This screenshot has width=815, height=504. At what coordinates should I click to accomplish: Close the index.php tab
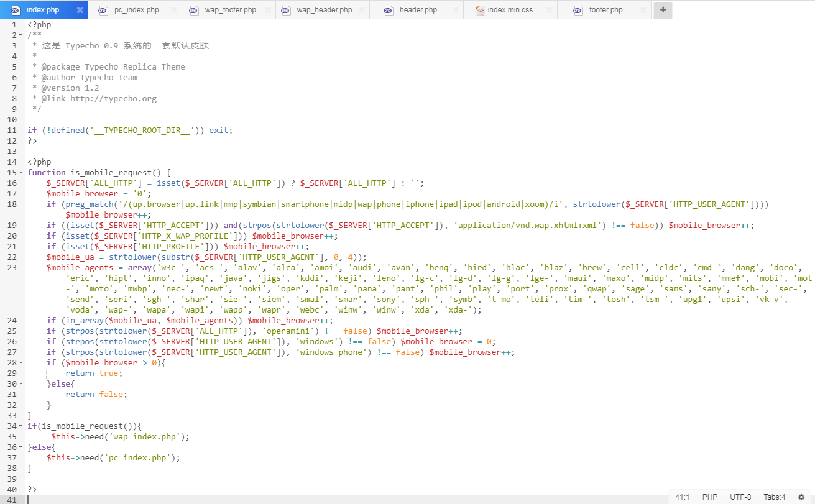(x=80, y=10)
